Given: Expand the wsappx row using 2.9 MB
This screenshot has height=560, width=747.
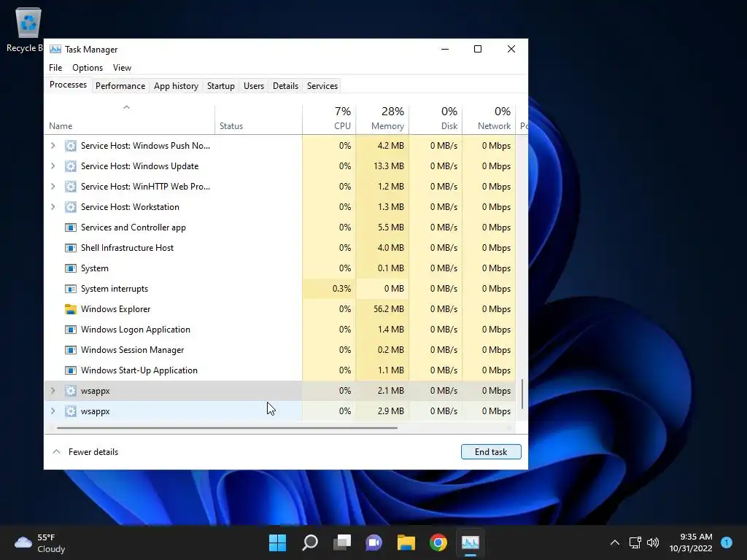Looking at the screenshot, I should (53, 411).
